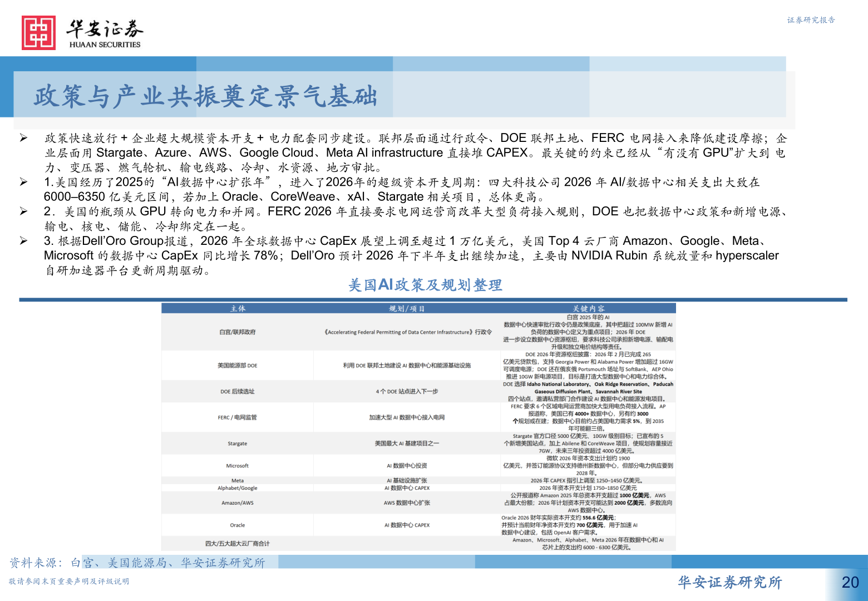Click the page number '20'
This screenshot has height=601, width=868.
click(850, 582)
